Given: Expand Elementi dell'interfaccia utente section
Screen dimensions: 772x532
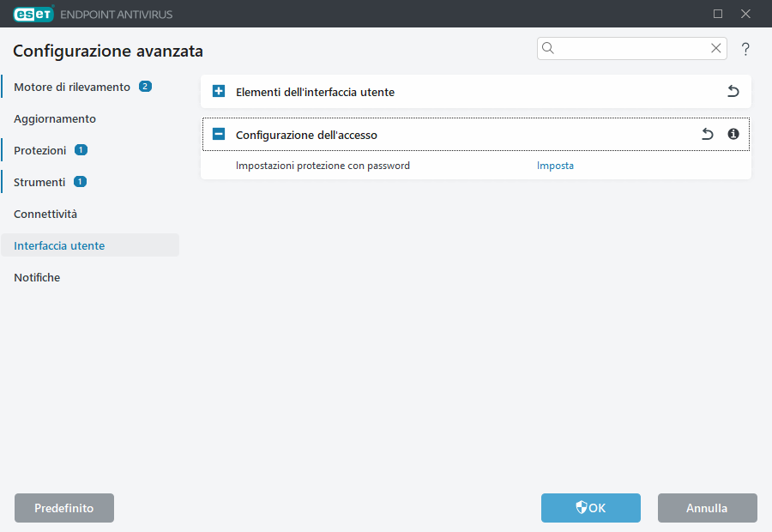Looking at the screenshot, I should click(x=219, y=92).
